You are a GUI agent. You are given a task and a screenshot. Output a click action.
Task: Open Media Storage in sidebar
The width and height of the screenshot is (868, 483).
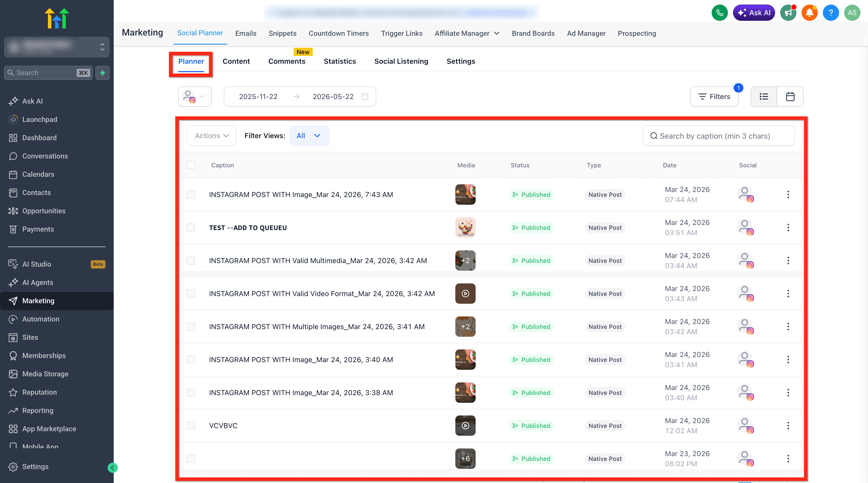coord(45,374)
